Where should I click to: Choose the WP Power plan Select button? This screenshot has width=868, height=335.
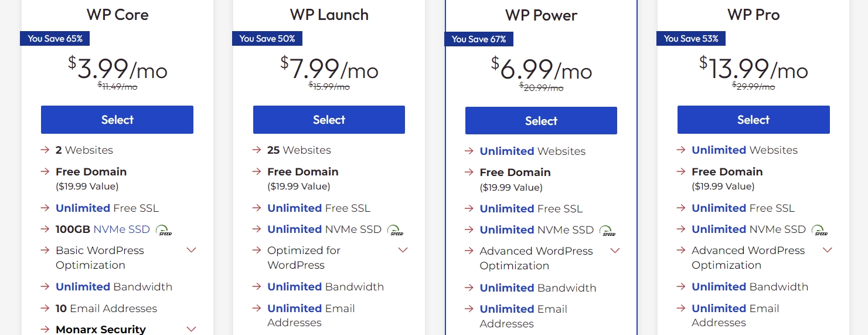tap(541, 121)
